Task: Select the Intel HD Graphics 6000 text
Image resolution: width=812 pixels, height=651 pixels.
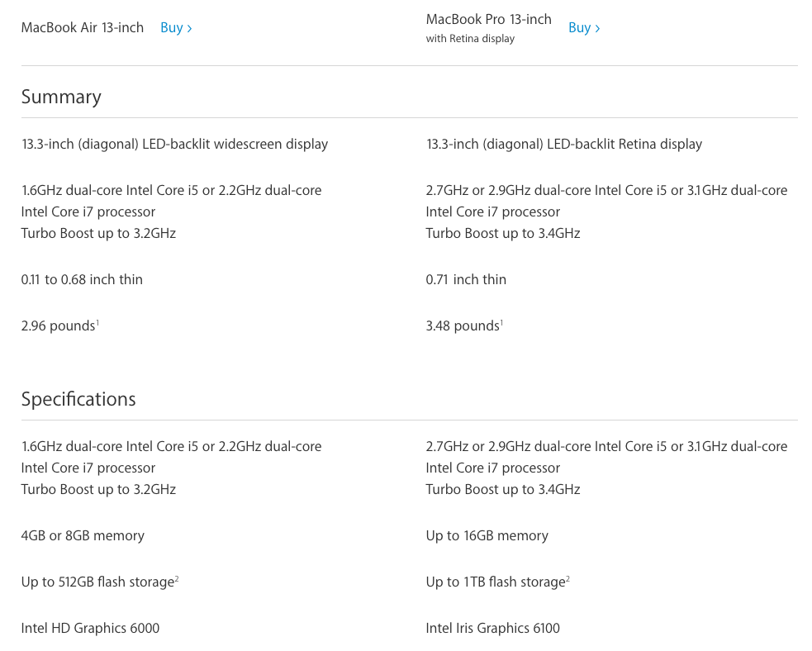Action: click(90, 629)
